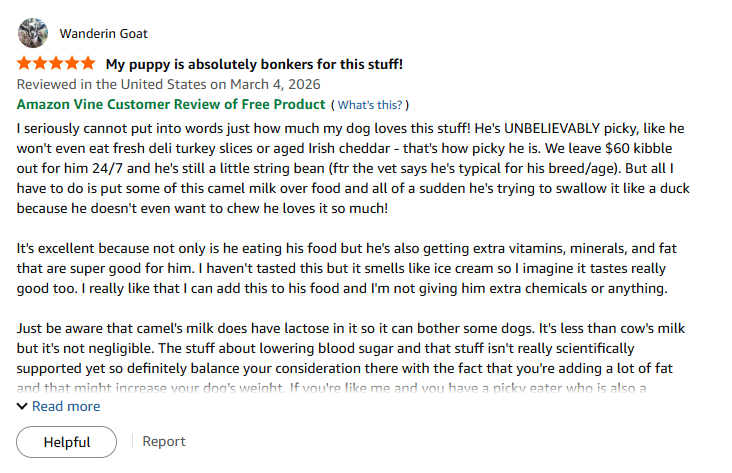Click the fifth star of the rating
Viewport: 732px width, 473px height.
coord(88,64)
